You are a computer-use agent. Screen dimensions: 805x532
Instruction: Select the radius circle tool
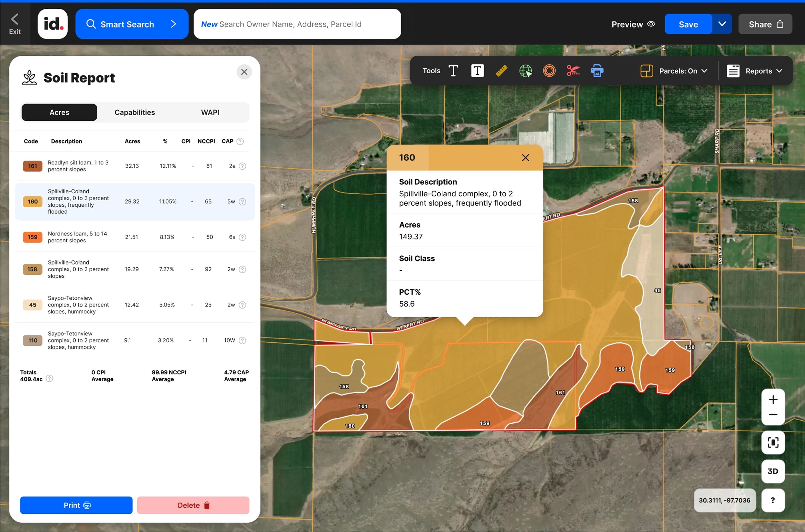pos(549,71)
